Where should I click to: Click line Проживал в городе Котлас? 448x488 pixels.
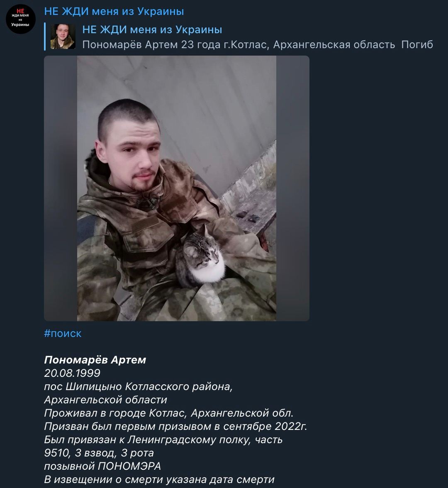[168, 413]
